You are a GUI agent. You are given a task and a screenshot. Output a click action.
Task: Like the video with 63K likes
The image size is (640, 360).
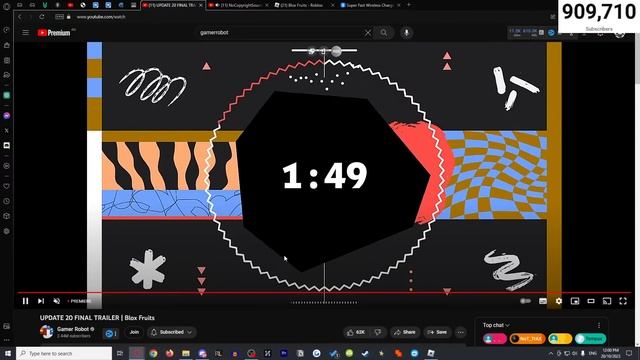tap(356, 332)
